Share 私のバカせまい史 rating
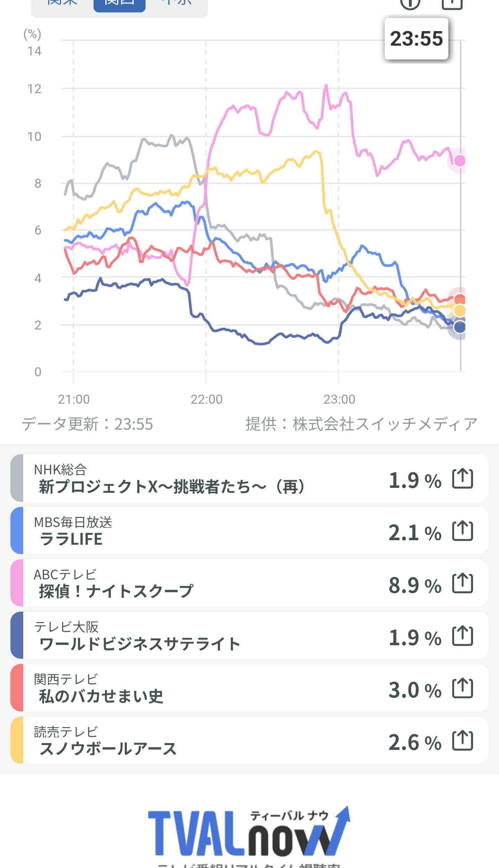499x868 pixels. point(462,688)
